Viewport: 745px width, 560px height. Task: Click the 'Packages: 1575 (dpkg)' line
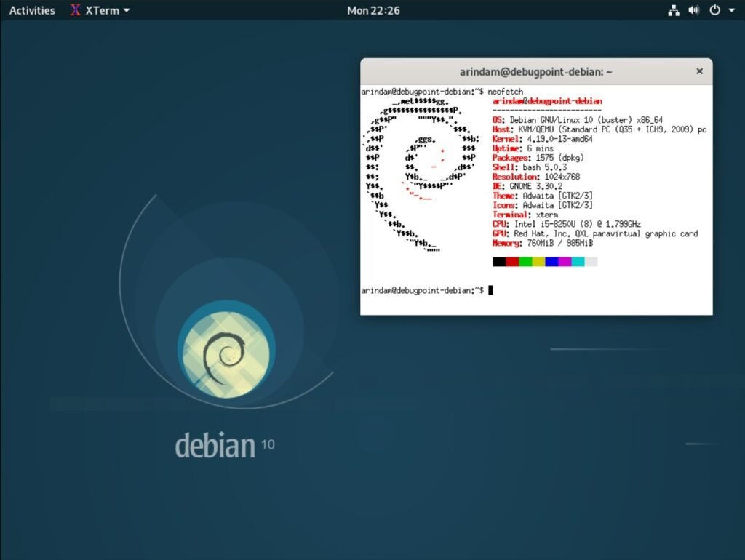[x=538, y=158]
